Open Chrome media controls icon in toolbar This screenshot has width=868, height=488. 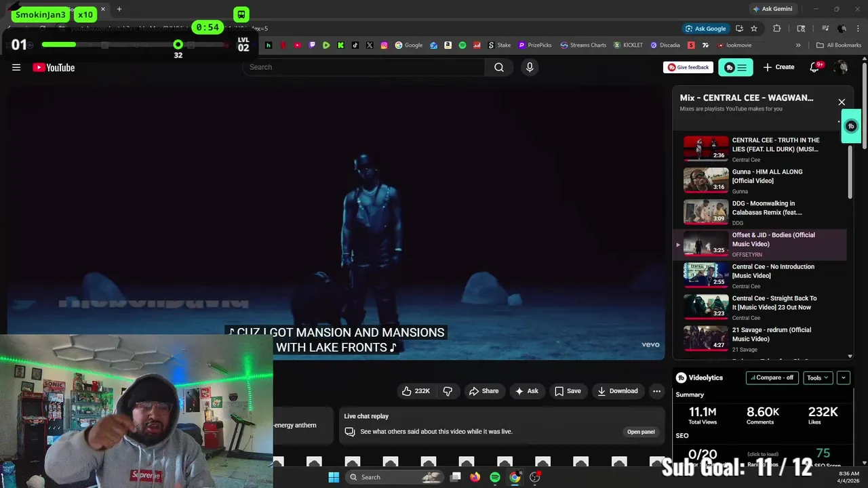[x=825, y=28]
